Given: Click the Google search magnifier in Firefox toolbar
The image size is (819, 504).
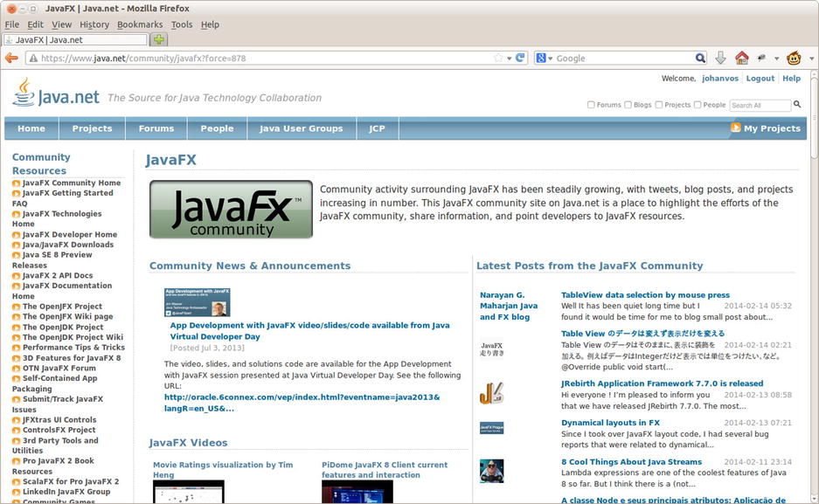Looking at the screenshot, I should point(700,58).
